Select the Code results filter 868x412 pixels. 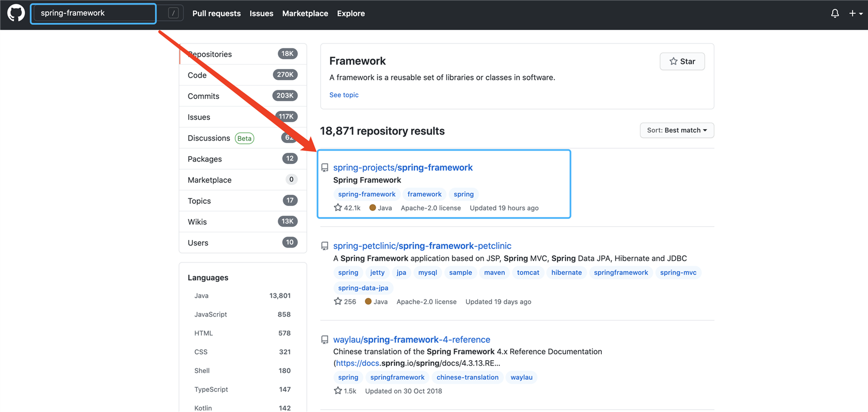pos(243,75)
